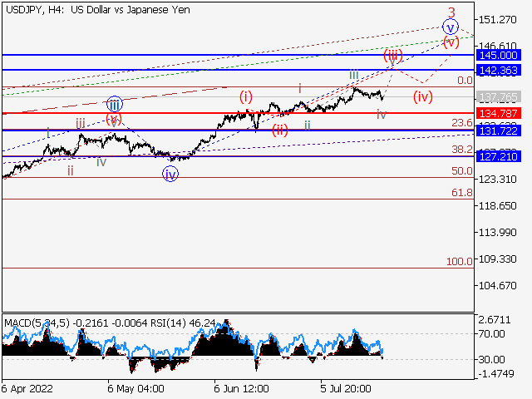Select the red 134.787 price level label

tap(498, 113)
